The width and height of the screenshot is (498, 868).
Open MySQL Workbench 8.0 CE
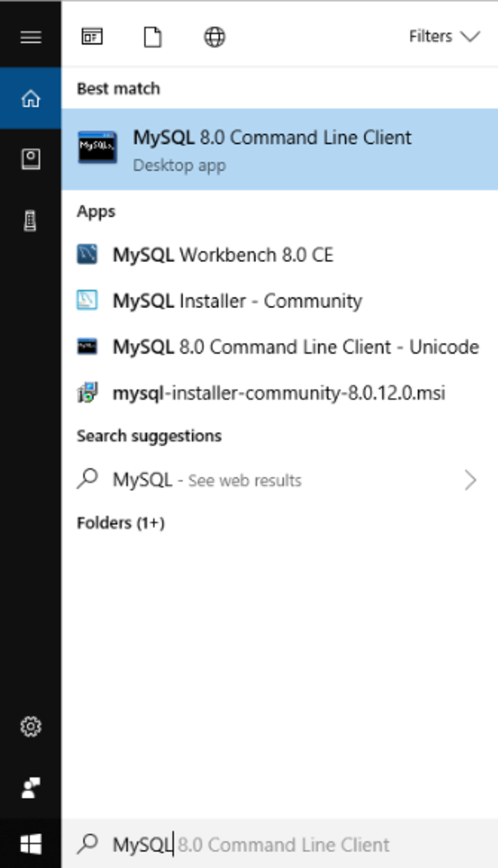tap(280, 255)
